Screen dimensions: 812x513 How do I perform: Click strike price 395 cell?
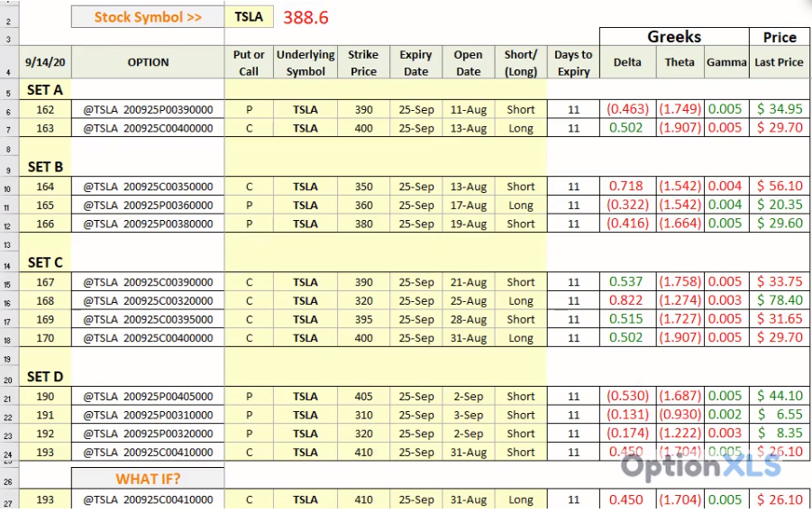(363, 320)
